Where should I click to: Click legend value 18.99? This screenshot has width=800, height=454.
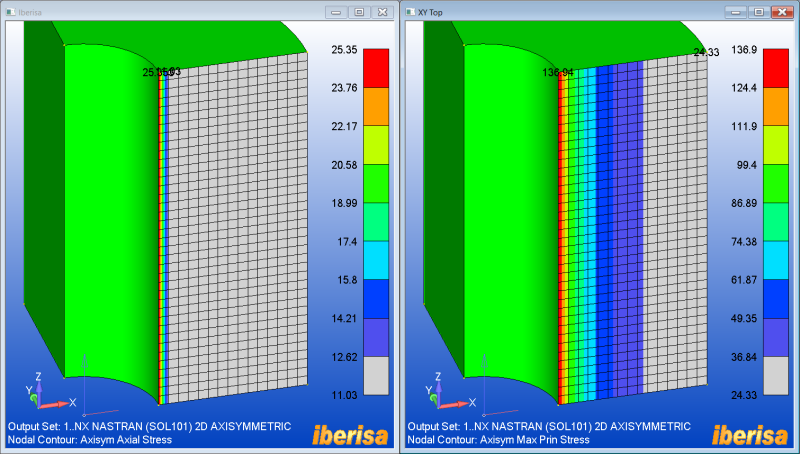pyautogui.click(x=344, y=203)
